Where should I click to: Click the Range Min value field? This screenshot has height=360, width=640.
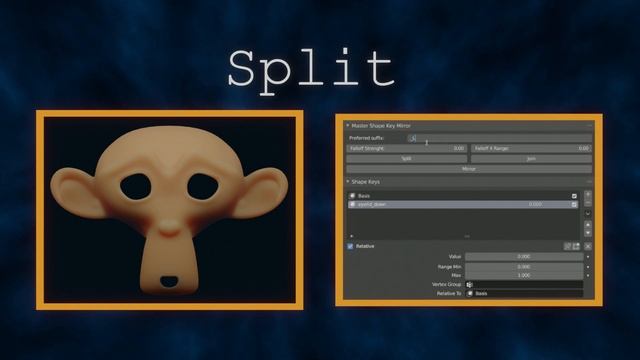point(524,267)
